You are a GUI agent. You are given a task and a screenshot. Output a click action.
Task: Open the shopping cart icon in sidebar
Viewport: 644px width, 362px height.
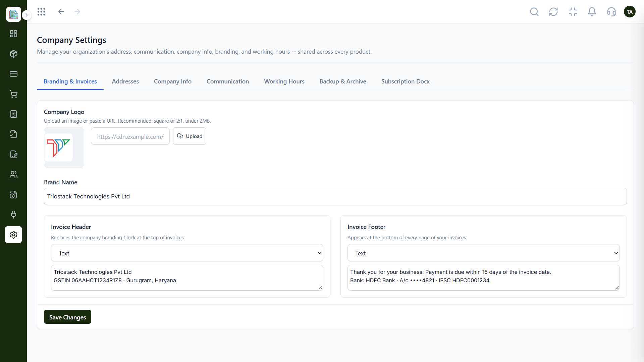pos(13,94)
